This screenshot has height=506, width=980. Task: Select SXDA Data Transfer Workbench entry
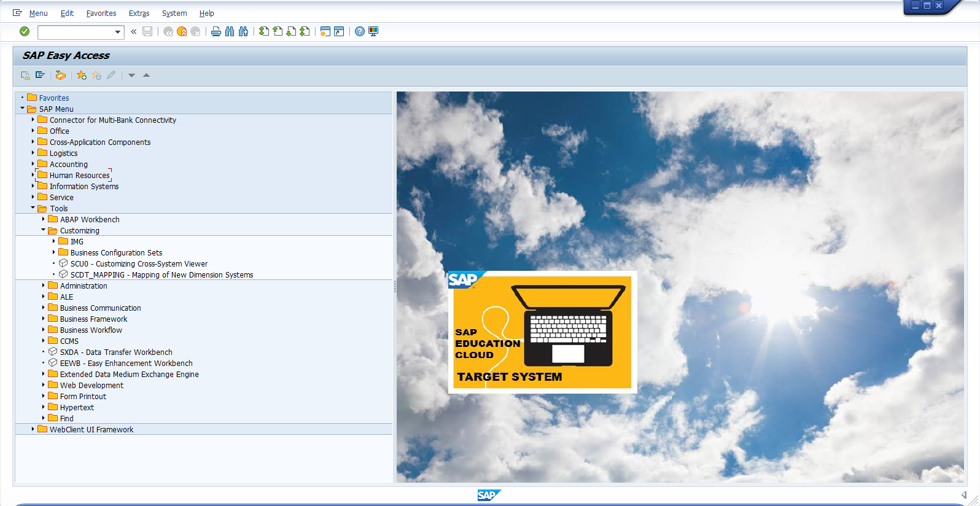tap(115, 352)
